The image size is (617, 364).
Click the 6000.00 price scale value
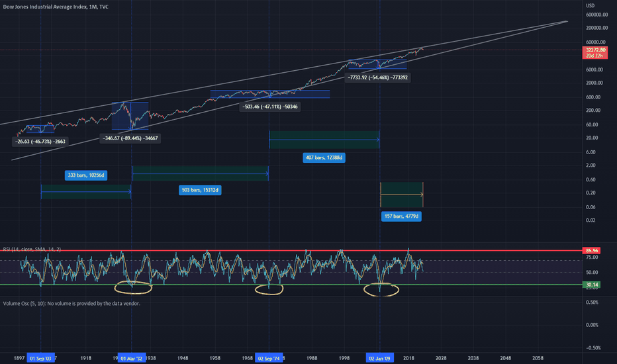pos(594,69)
